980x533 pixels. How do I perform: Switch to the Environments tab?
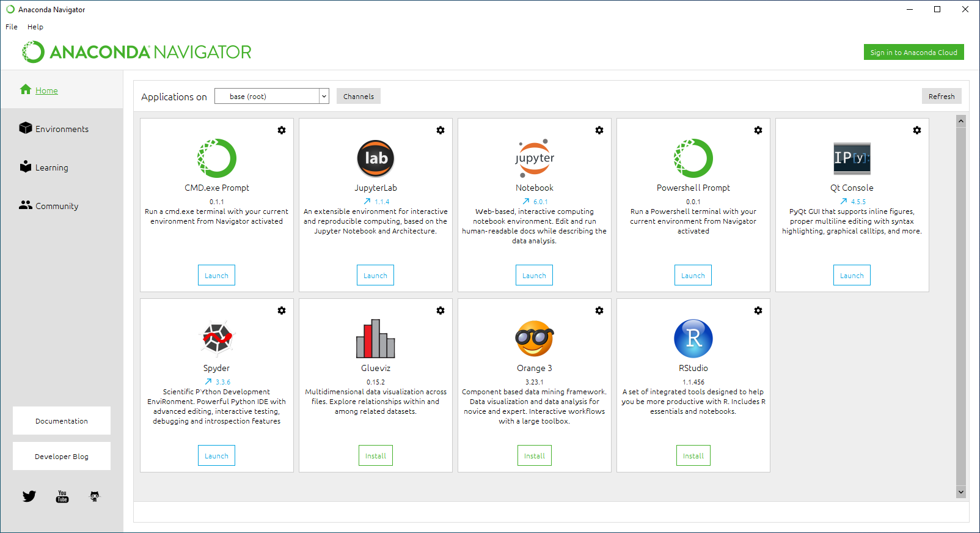pyautogui.click(x=62, y=128)
